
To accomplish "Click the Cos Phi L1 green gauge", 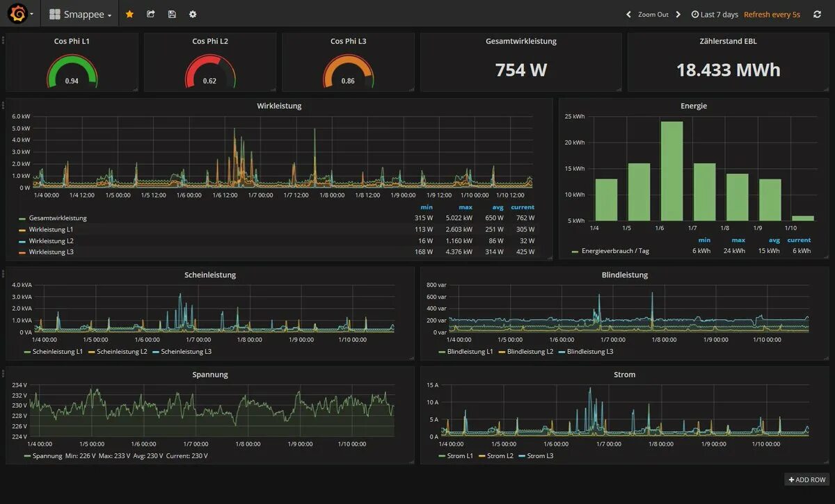I will coord(72,72).
